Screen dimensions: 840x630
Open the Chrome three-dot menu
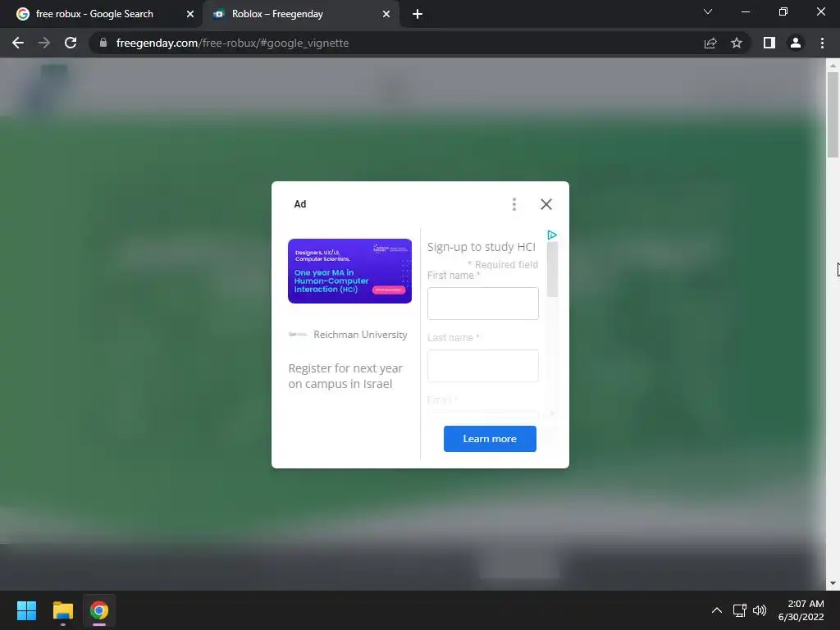(822, 43)
